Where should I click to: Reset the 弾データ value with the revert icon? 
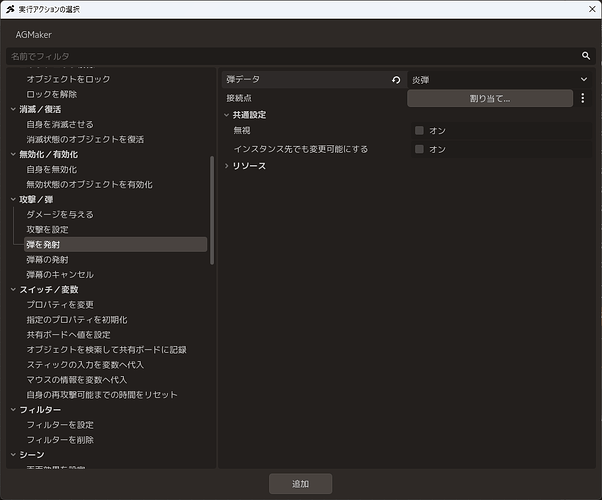tap(396, 80)
